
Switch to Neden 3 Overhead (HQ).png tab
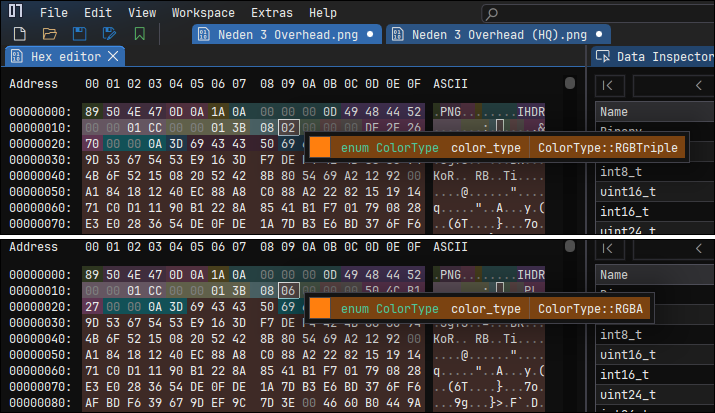(498, 35)
